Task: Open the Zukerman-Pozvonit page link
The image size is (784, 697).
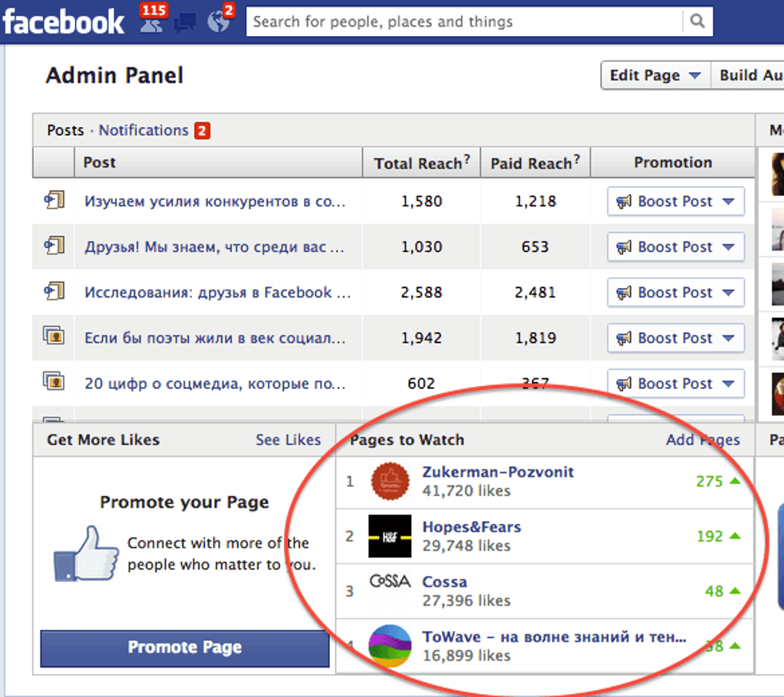Action: click(498, 472)
